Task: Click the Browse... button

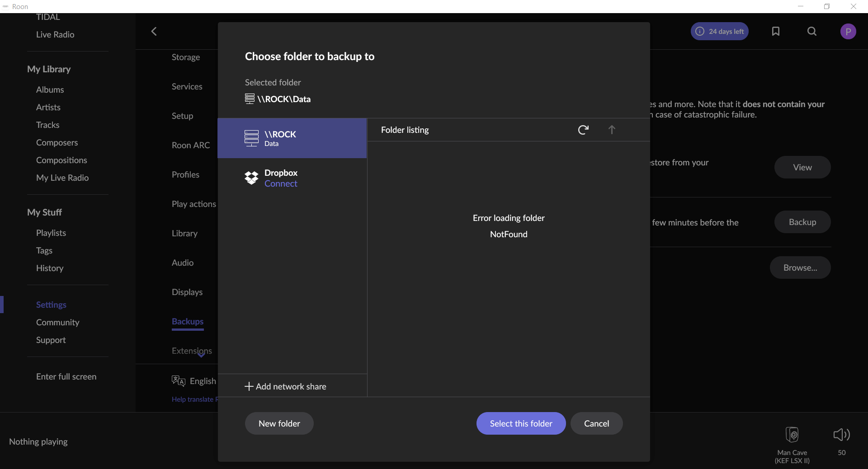Action: coord(800,267)
